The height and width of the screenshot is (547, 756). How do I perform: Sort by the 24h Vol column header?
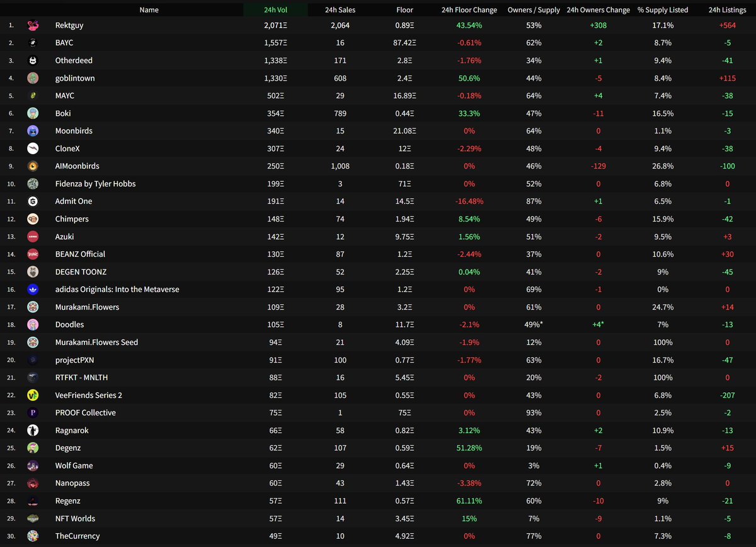276,10
